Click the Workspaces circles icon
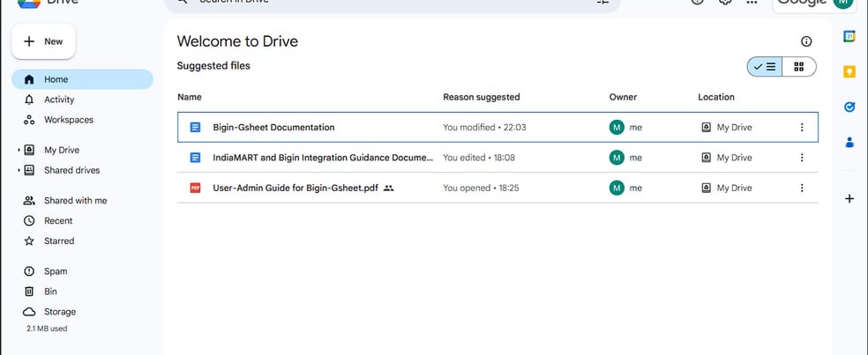 (29, 120)
